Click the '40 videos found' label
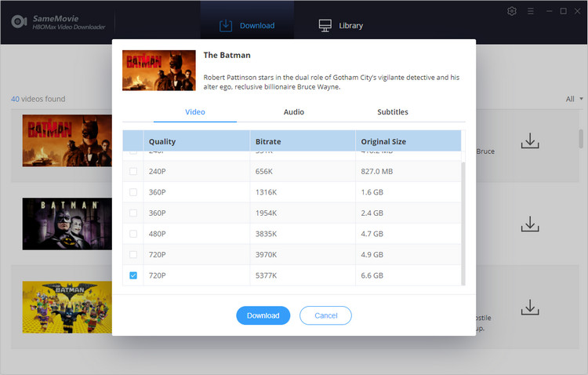The image size is (588, 375). 38,99
